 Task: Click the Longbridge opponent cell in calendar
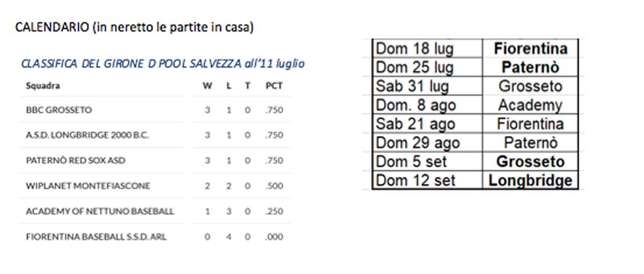coord(530,181)
